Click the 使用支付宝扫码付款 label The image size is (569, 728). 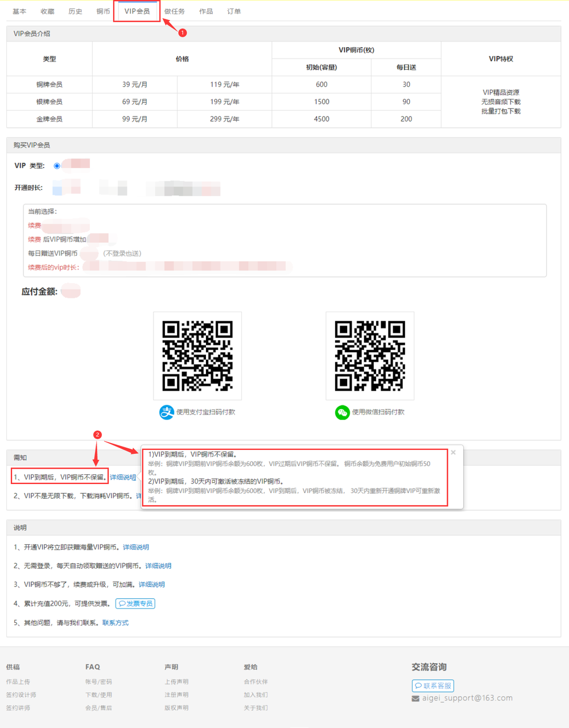pos(205,412)
